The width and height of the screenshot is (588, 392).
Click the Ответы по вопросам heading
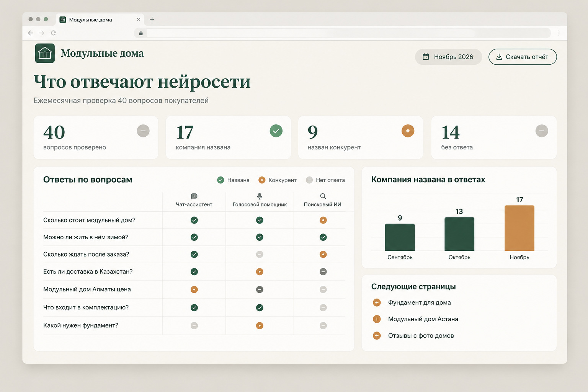(x=88, y=180)
